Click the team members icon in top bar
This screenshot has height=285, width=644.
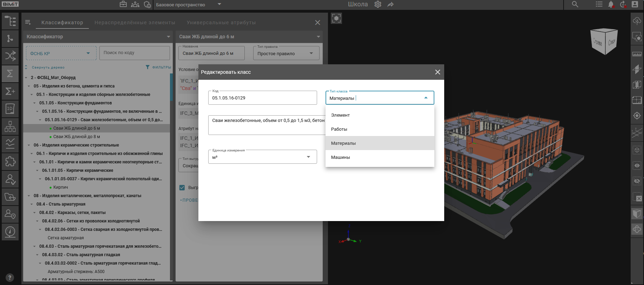point(135,5)
